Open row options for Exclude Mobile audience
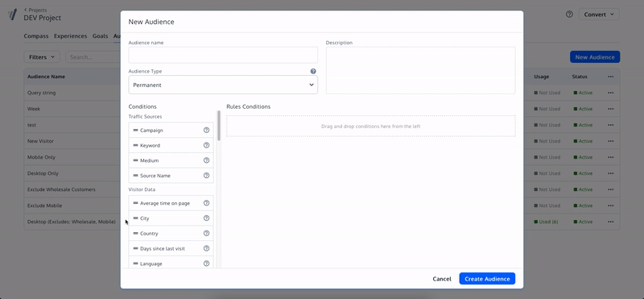This screenshot has height=299, width=644. click(x=611, y=206)
